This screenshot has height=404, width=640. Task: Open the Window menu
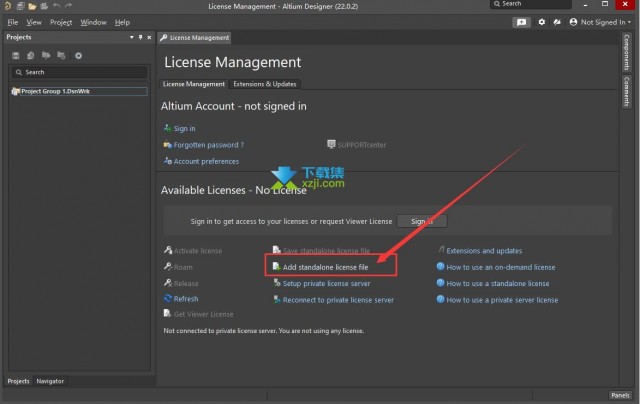click(93, 22)
